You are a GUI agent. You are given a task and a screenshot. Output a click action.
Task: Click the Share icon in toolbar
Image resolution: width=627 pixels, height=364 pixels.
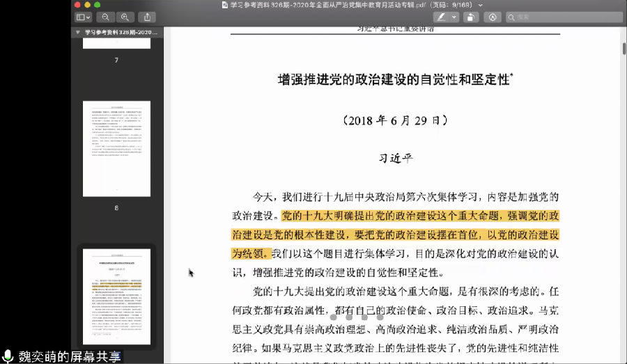coord(147,17)
